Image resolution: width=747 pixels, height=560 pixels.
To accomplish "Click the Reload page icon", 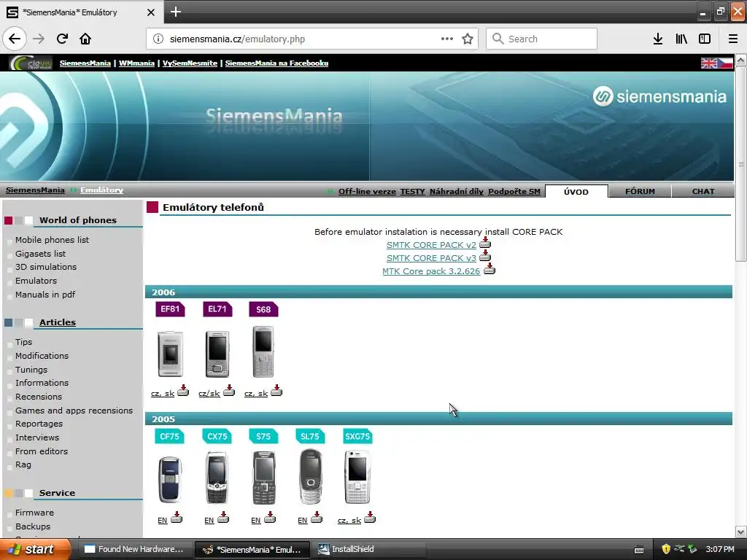I will pyautogui.click(x=62, y=39).
